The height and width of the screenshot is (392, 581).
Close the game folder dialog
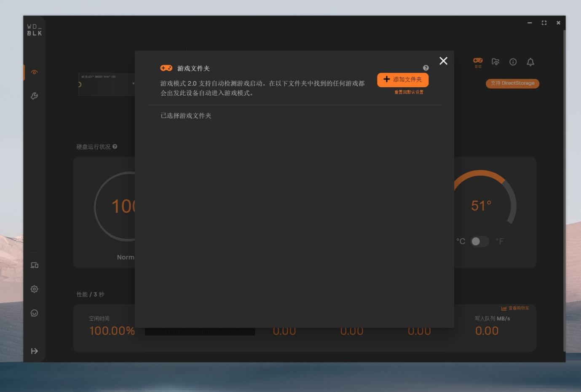[x=443, y=61]
